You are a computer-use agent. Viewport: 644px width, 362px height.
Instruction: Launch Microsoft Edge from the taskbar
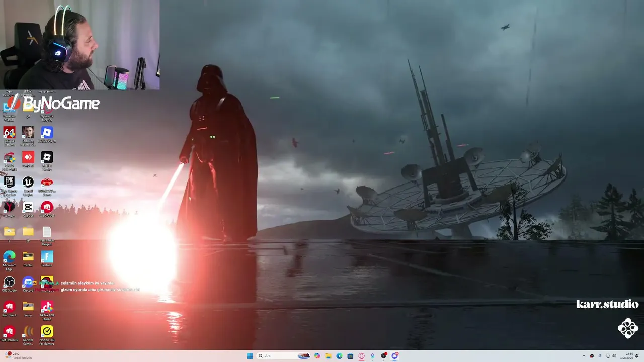coord(339,356)
